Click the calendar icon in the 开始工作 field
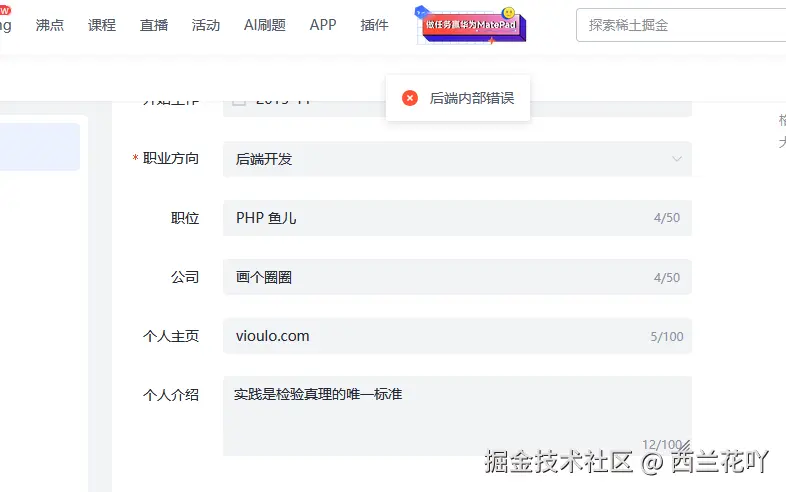786x492 pixels. click(x=239, y=101)
